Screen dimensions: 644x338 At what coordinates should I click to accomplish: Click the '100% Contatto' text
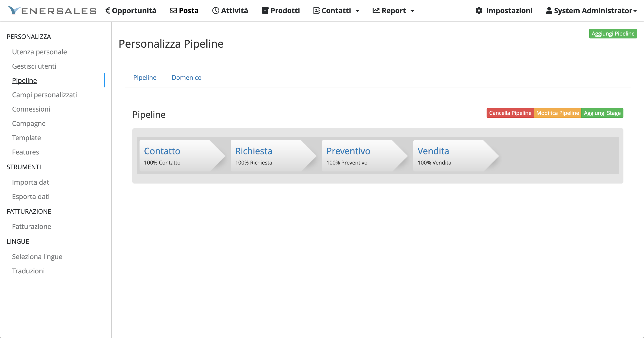click(162, 163)
